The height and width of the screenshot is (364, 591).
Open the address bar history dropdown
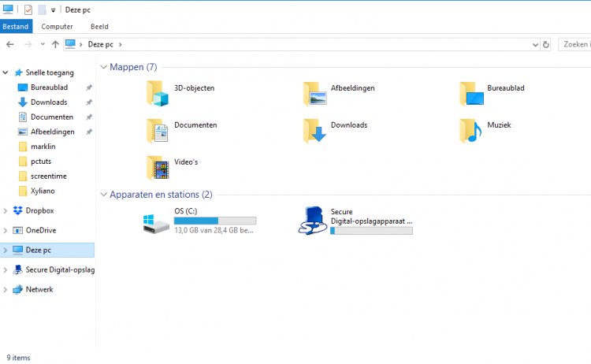(x=535, y=45)
